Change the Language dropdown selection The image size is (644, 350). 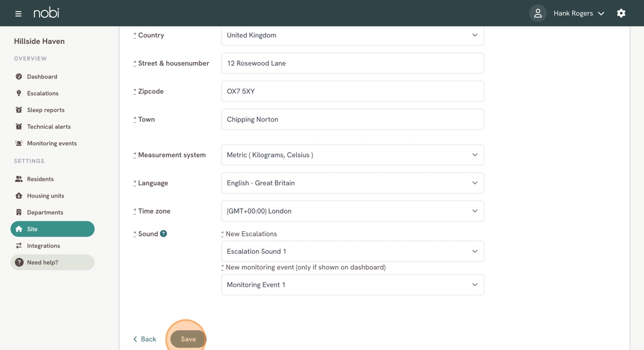tap(352, 183)
